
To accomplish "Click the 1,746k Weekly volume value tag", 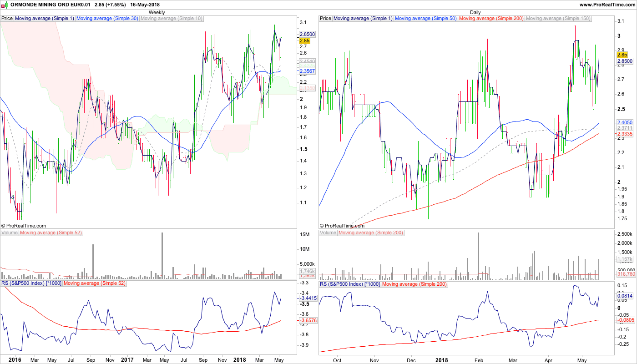I will point(306,271).
